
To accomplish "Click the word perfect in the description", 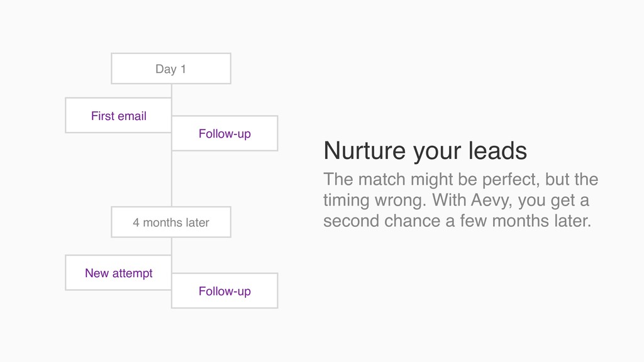I will point(509,180).
